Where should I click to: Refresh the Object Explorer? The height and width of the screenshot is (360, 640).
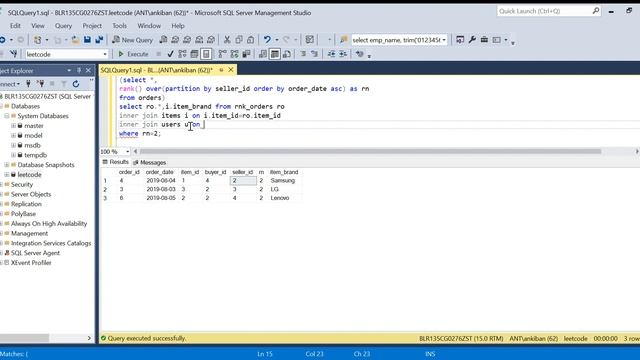pos(76,84)
